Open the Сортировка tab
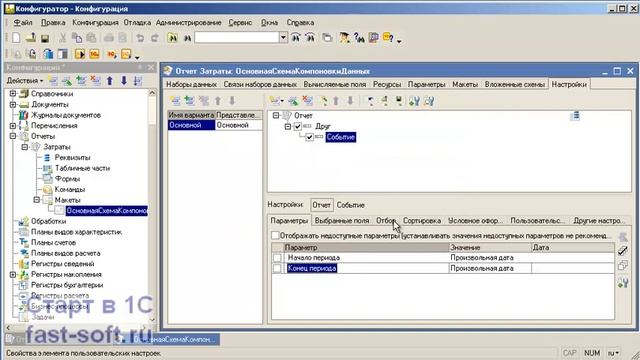Viewport: 640px width, 360px height. tap(422, 220)
